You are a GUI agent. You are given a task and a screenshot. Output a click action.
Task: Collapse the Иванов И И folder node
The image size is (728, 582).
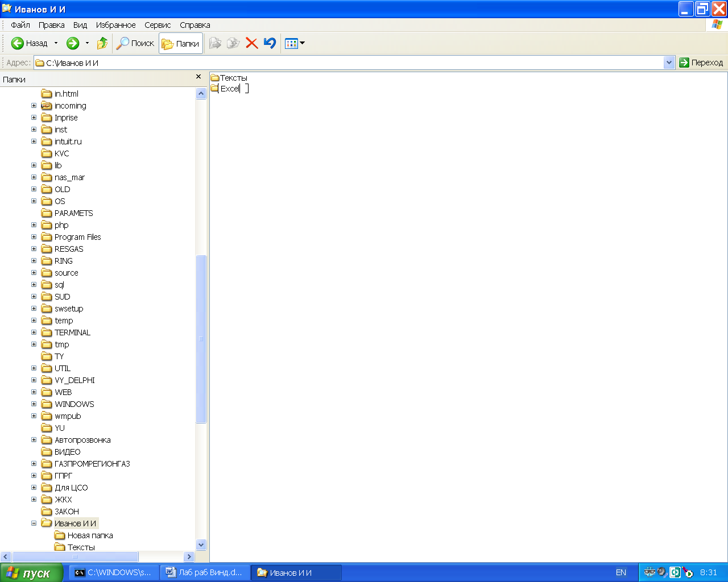[x=34, y=523]
